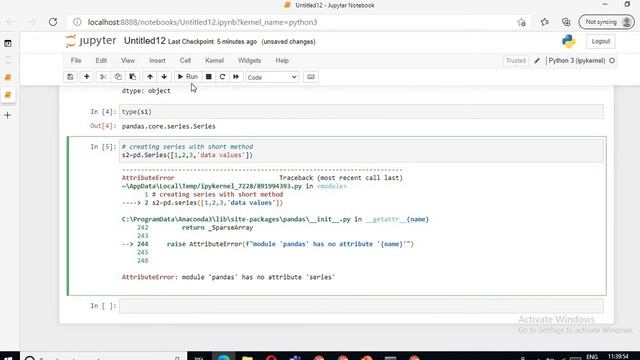Click the Logout button
This screenshot has height=360, width=640.
[601, 41]
